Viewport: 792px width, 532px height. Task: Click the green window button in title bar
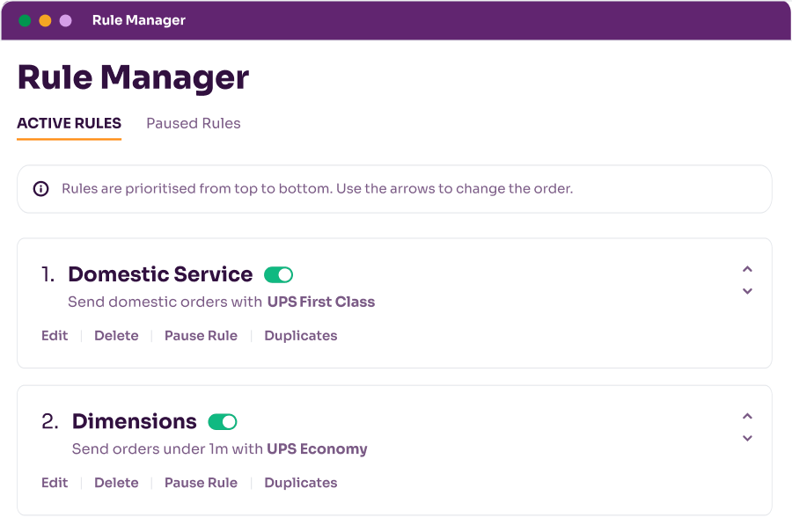tap(25, 21)
